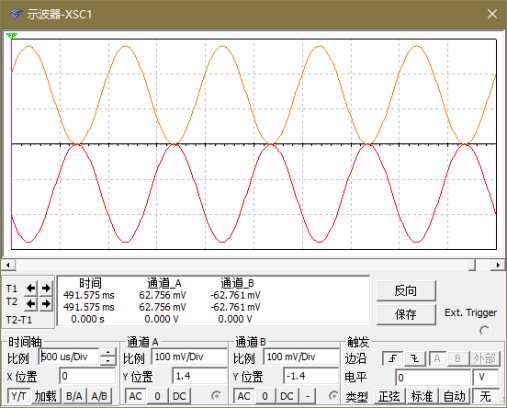Move cursor T1 right with arrow

coord(46,288)
